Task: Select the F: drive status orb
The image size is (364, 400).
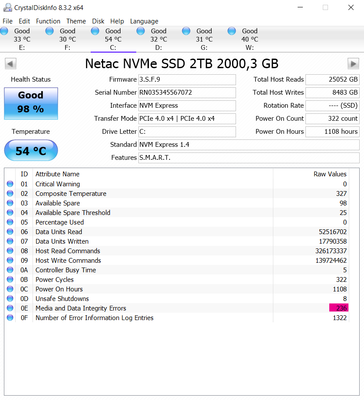Action: [49, 31]
